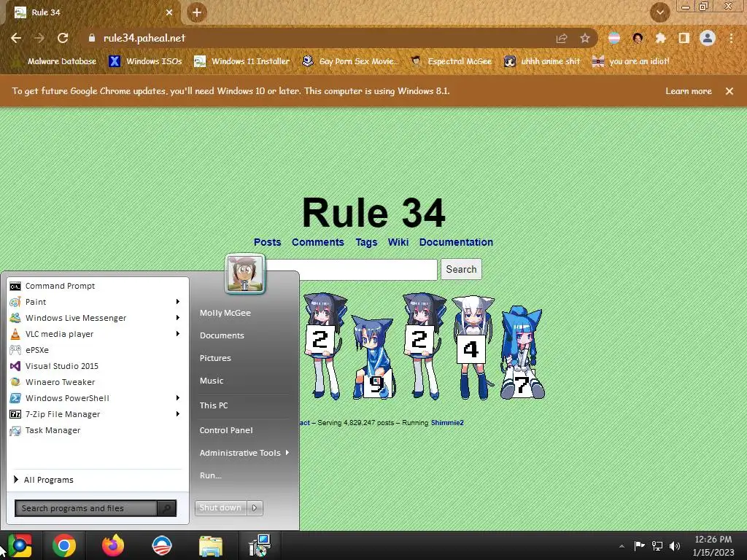Open 7-Zip File Manager from Start menu
The image size is (747, 560).
(90, 414)
